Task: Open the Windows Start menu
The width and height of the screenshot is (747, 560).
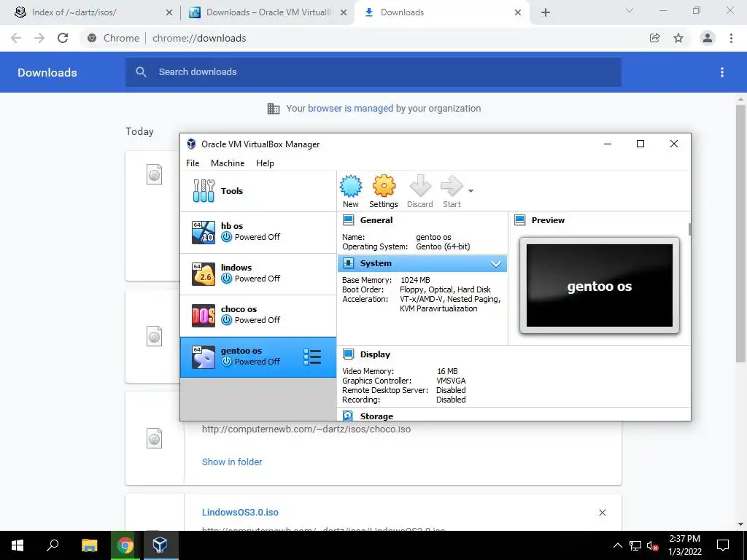Action: [x=18, y=545]
